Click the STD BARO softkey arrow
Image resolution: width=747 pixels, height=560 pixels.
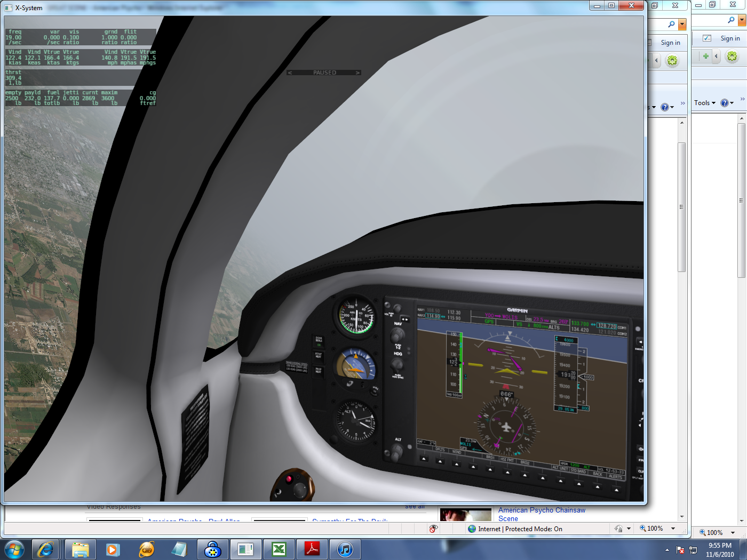coord(579,484)
